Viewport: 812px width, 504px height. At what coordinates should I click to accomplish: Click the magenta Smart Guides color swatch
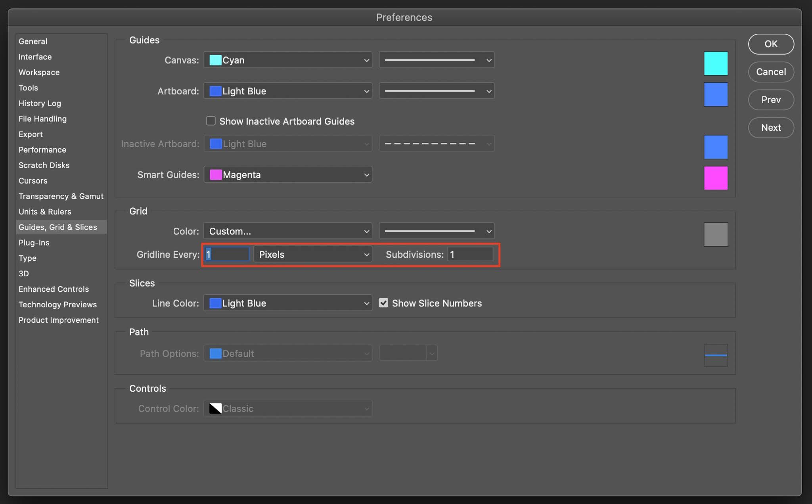tap(715, 178)
